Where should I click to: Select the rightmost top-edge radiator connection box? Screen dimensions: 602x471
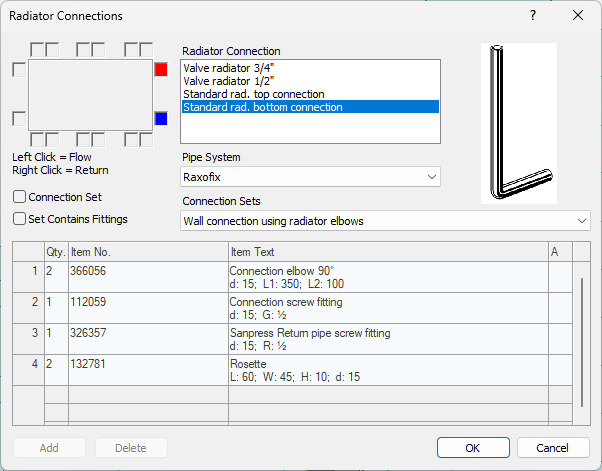click(146, 50)
